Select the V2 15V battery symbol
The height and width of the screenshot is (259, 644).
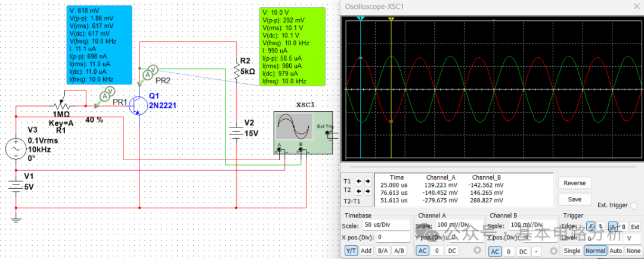237,133
